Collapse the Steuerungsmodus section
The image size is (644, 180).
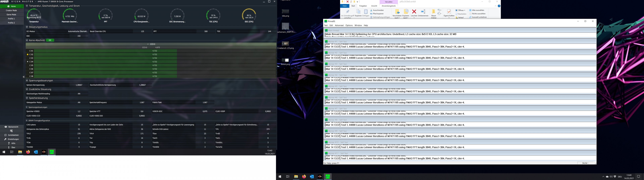(27, 27)
